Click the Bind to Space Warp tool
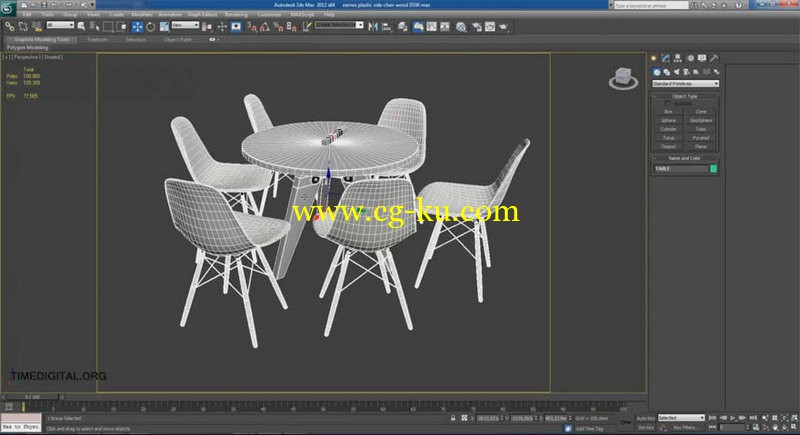This screenshot has width=800, height=435. pos(36,27)
